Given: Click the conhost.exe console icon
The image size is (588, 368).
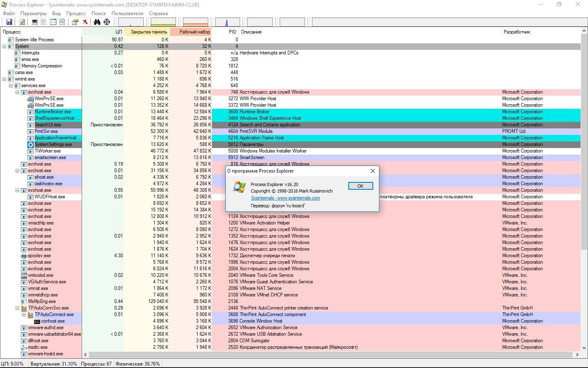Looking at the screenshot, I should pyautogui.click(x=37, y=321).
